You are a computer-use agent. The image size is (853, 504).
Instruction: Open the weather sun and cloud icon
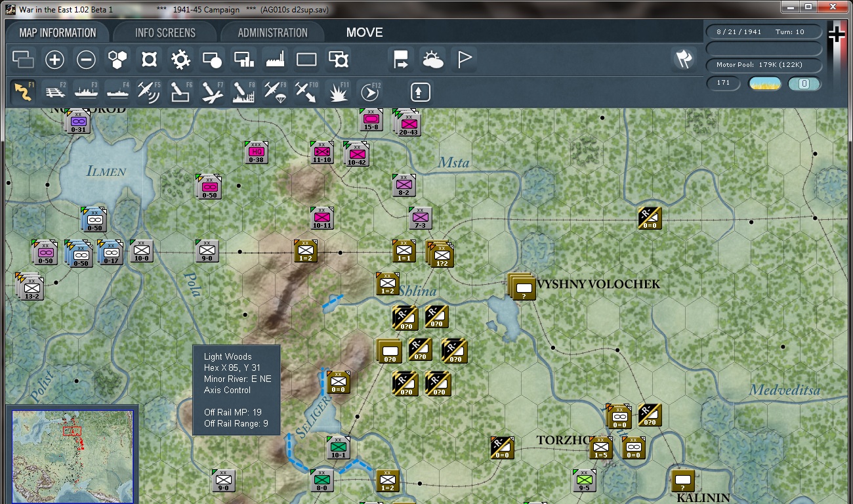point(432,60)
